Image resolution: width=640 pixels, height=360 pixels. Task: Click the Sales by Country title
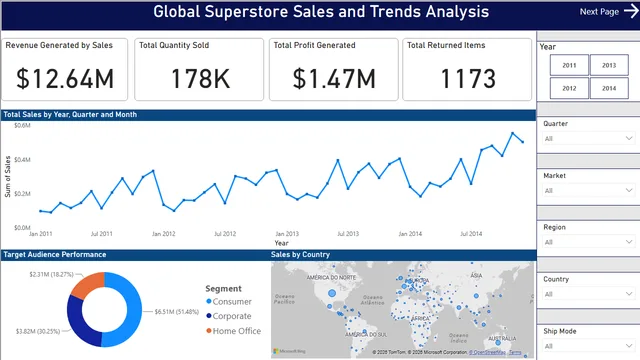(x=300, y=255)
